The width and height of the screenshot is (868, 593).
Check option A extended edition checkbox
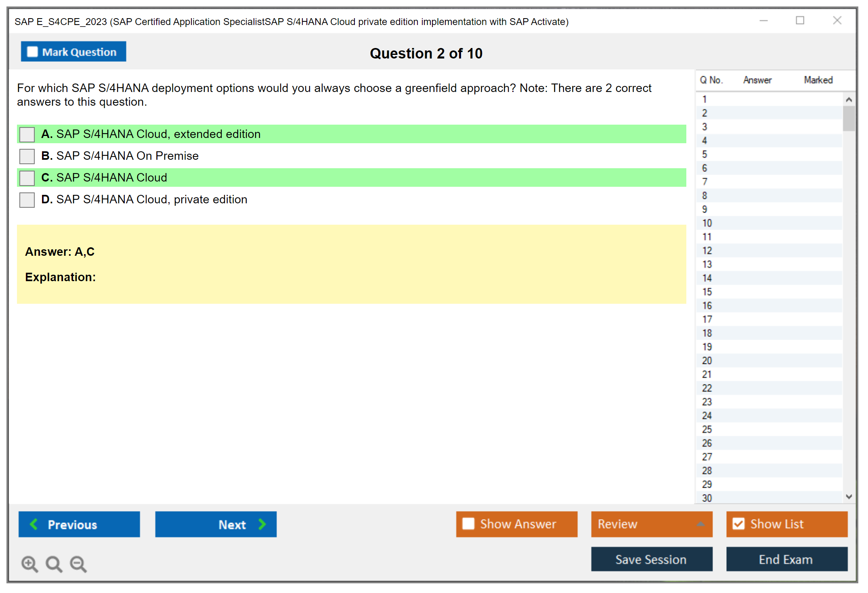tap(27, 134)
